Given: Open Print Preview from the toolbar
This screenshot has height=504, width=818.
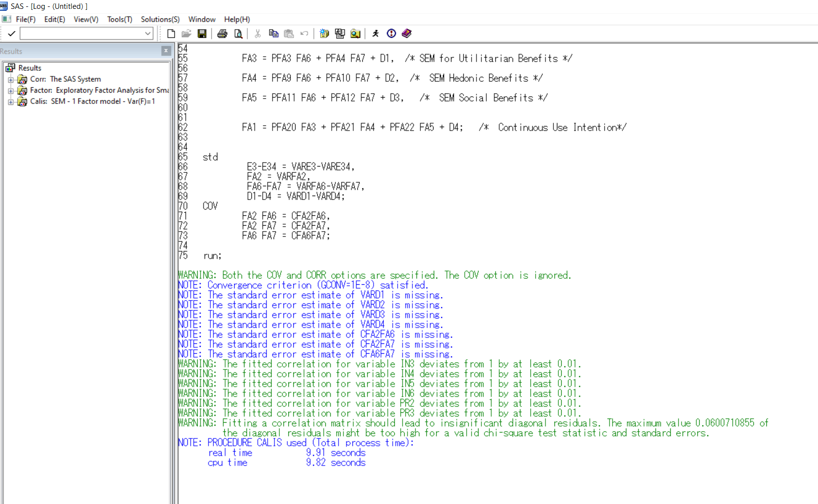Looking at the screenshot, I should coord(239,34).
